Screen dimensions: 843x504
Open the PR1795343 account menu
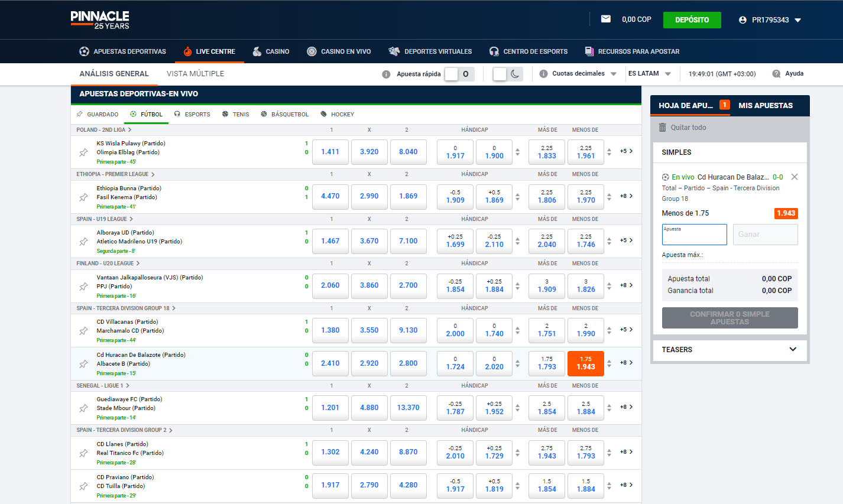pos(770,19)
